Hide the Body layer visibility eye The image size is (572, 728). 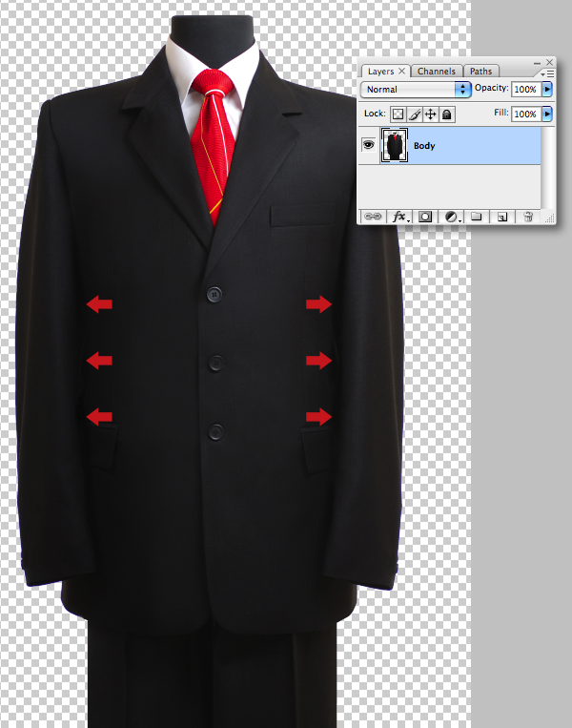coord(368,145)
